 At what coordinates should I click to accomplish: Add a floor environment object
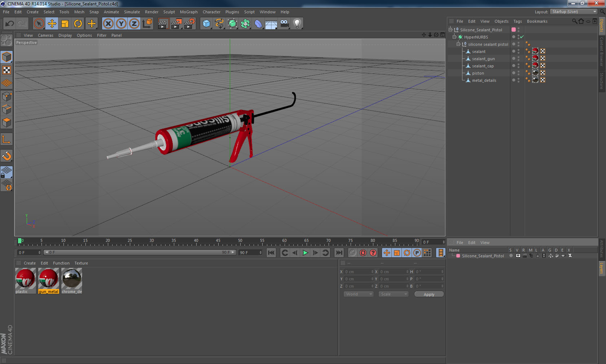[271, 24]
